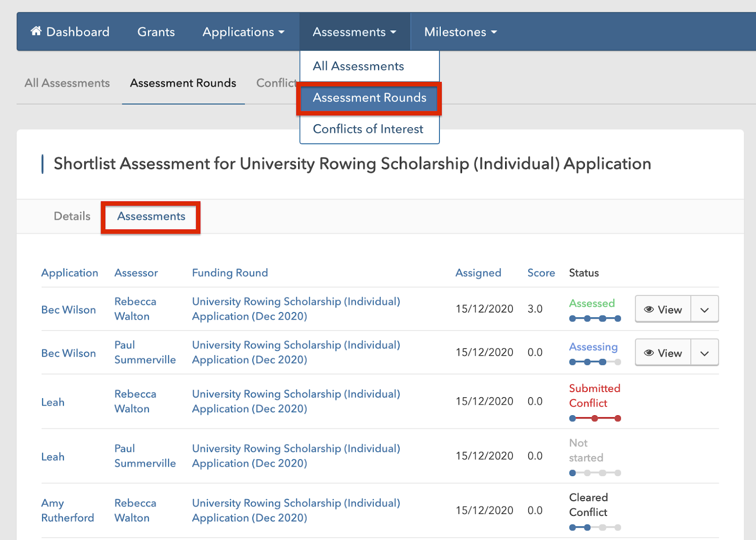Open the Grants page in navbar

(x=156, y=32)
